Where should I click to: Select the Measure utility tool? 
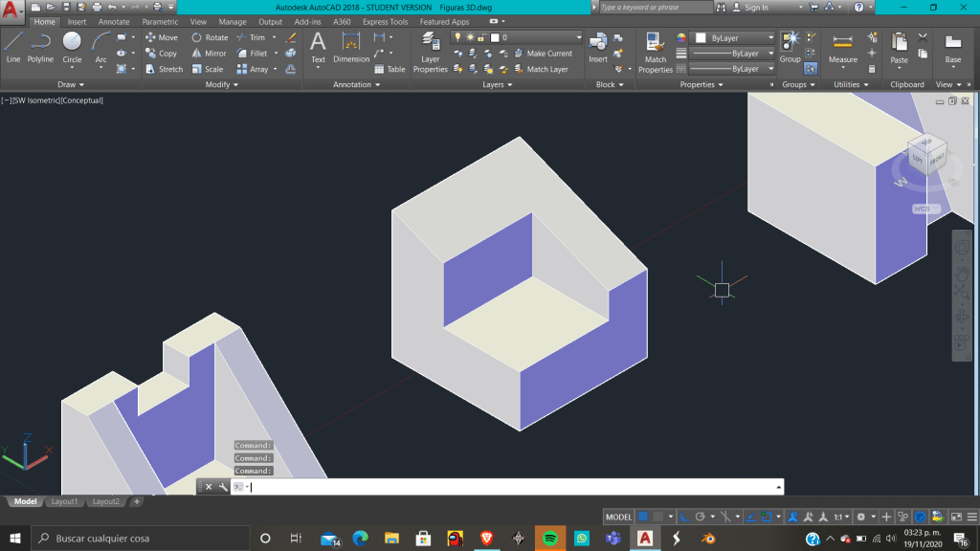(x=842, y=48)
